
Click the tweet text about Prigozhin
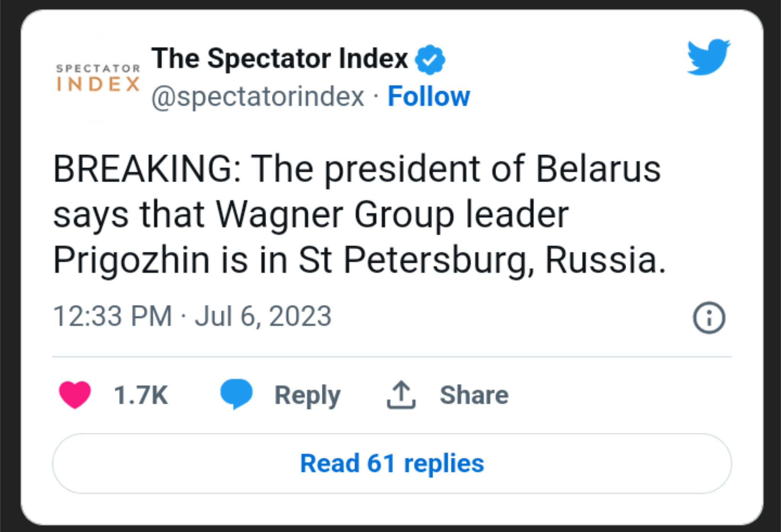(x=358, y=214)
